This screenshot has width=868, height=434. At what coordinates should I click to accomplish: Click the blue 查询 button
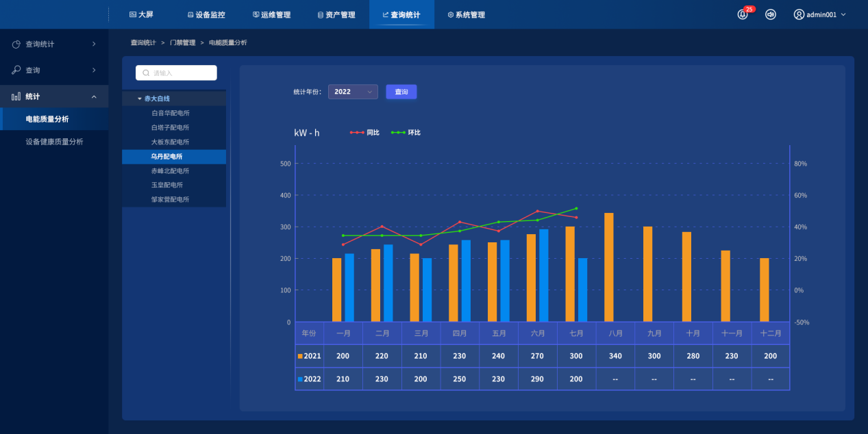[401, 92]
